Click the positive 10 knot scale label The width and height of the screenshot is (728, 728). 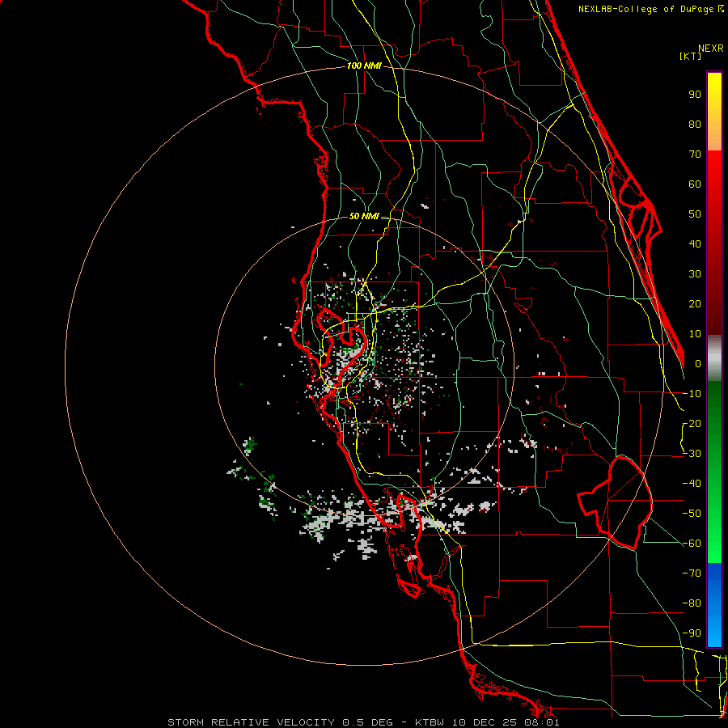tap(695, 334)
